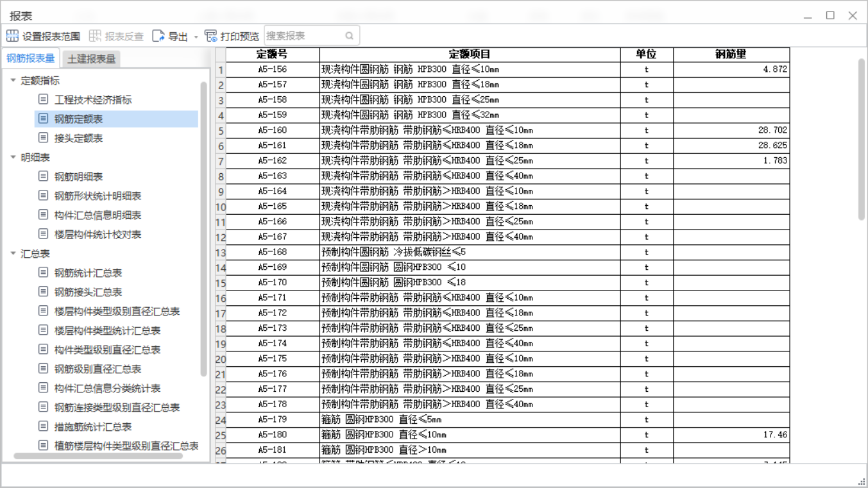
Task: Open the 楼层构件统计校对表 report
Action: 98,234
